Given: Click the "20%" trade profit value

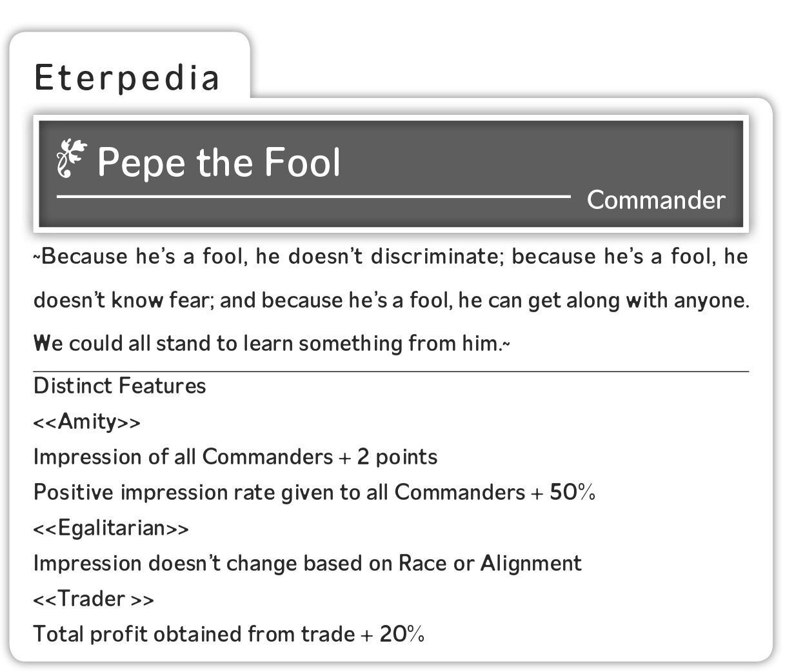Looking at the screenshot, I should click(x=401, y=635).
